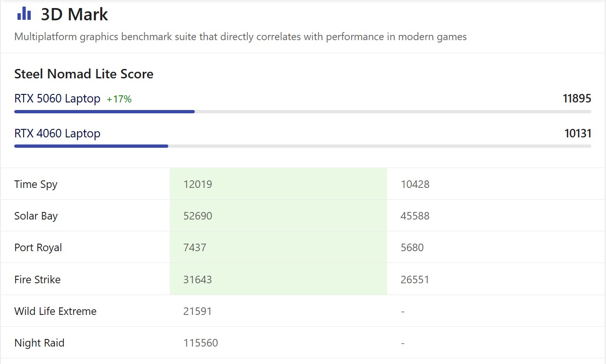Click the 115560 Night Raid score
Screen dimensions: 606x364
pos(201,343)
